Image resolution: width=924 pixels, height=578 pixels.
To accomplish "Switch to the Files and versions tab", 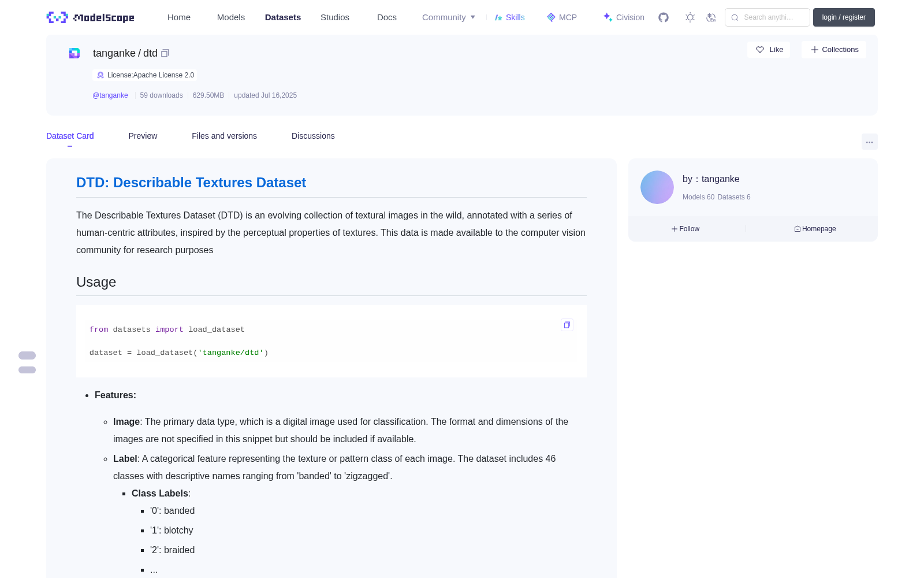I will pyautogui.click(x=224, y=136).
